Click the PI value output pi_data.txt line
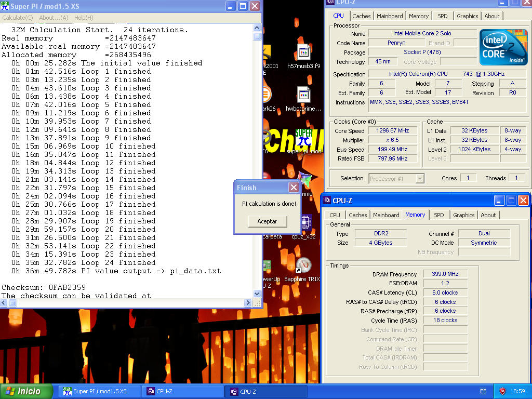 pos(116,271)
